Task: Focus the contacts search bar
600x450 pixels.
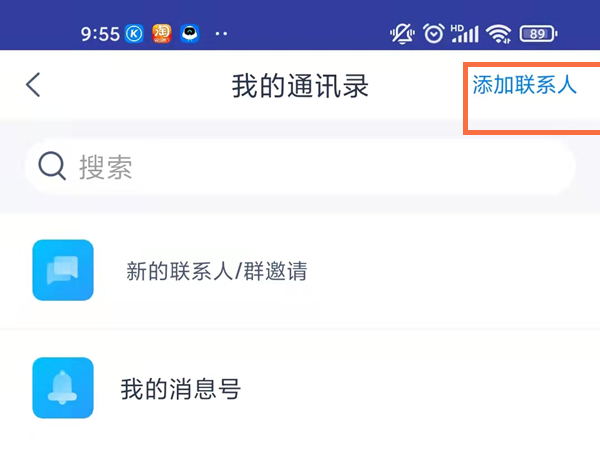Action: [300, 166]
